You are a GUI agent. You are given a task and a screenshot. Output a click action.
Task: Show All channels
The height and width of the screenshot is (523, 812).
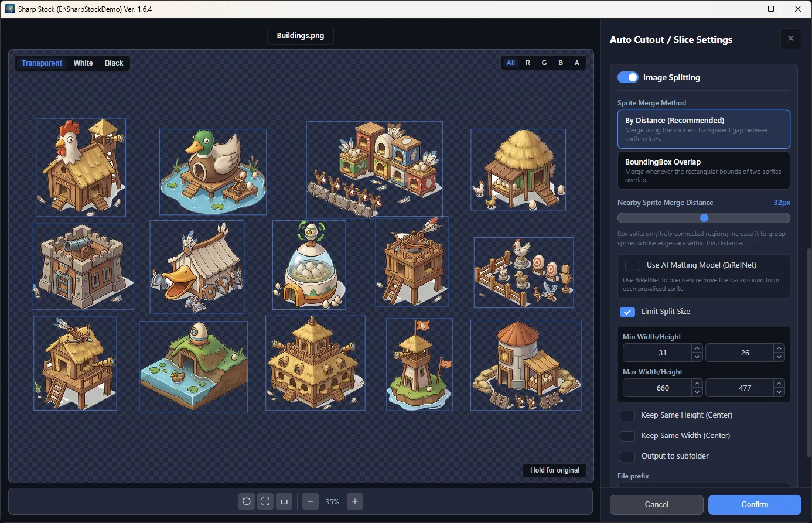[511, 63]
